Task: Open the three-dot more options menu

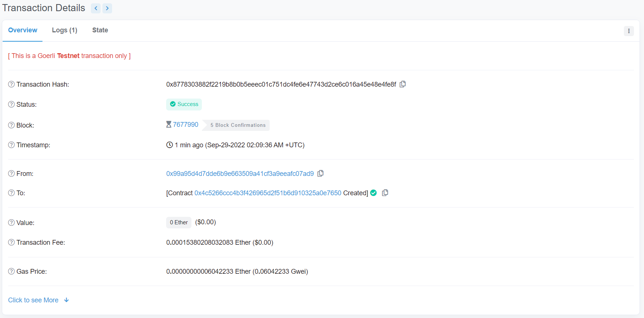Action: point(629,31)
